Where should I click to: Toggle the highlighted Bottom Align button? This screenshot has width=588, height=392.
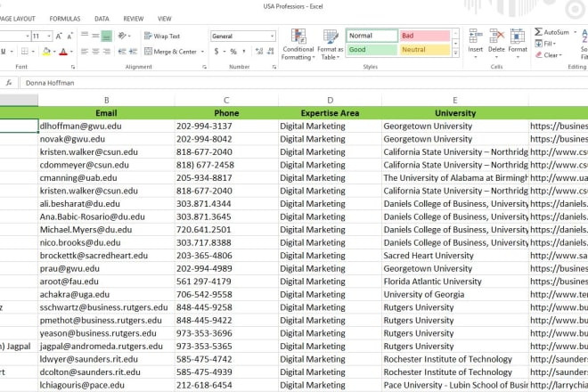(x=107, y=36)
